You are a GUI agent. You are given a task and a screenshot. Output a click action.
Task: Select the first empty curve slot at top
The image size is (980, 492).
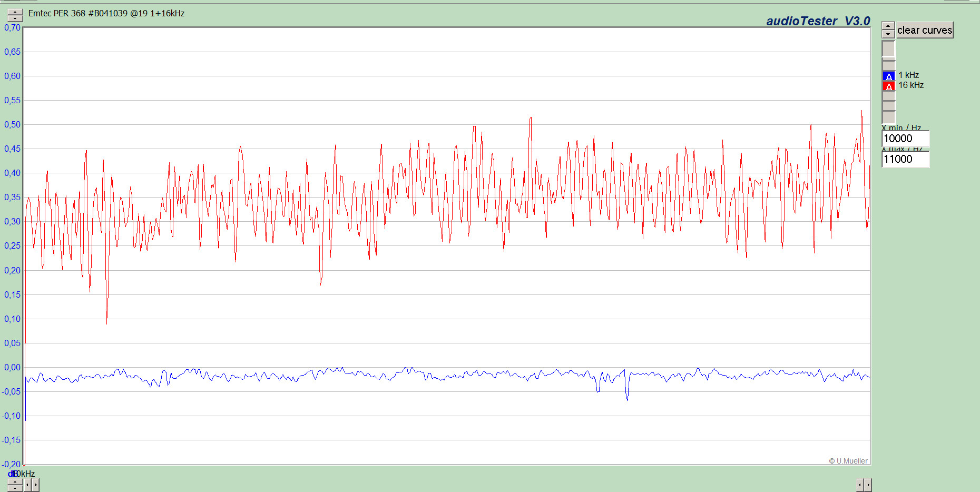click(x=889, y=48)
